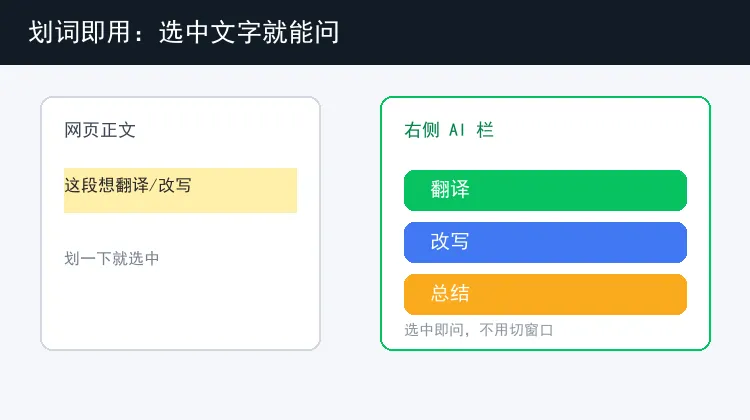This screenshot has height=420, width=750.
Task: Select the 右侧 AI 栏 heading
Action: click(449, 130)
